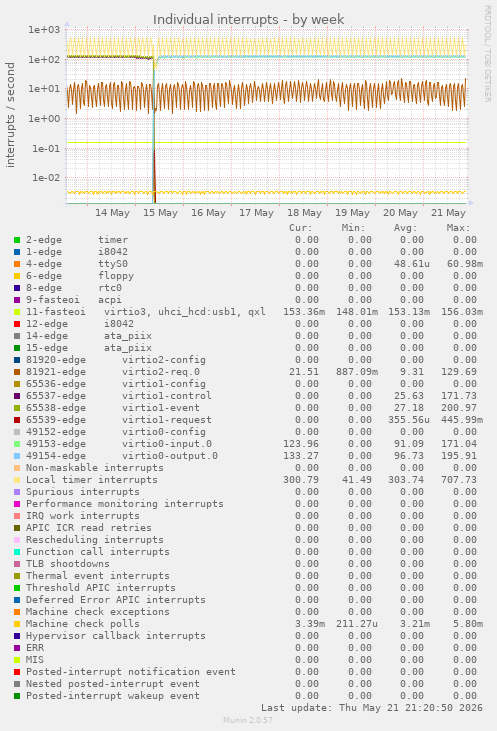
Task: Click the pale yellow swatch for Local timer interrupts
Action: [x=17, y=480]
